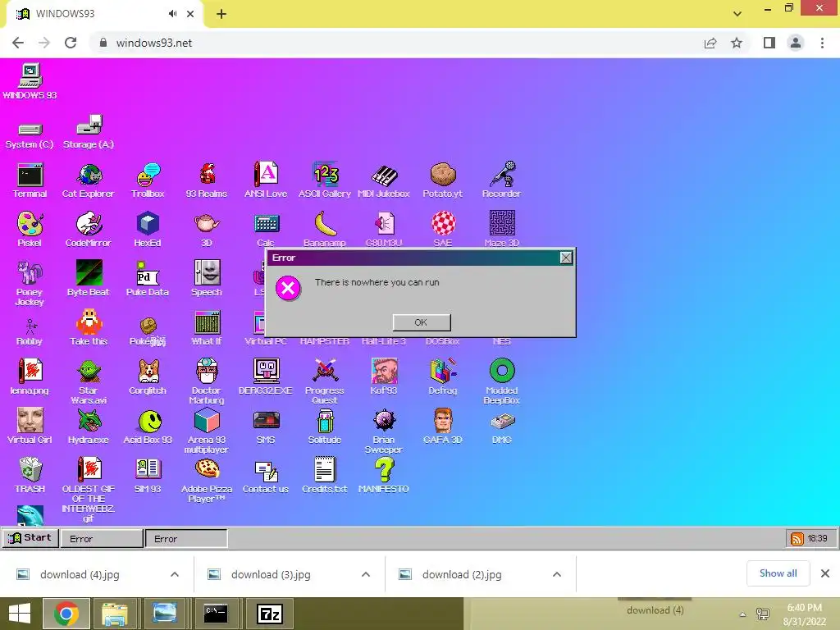This screenshot has height=630, width=840.
Task: Click OK in the Error dialog
Action: pyautogui.click(x=422, y=322)
